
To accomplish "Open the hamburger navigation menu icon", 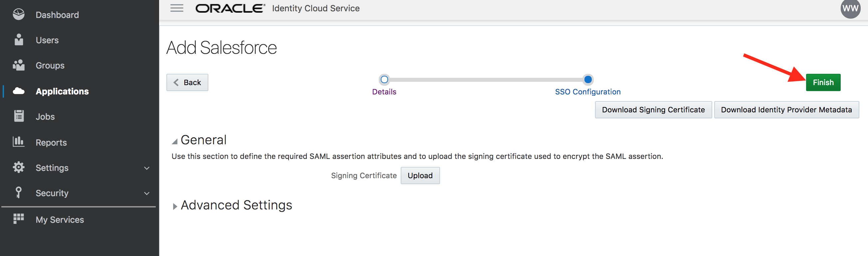I will 177,8.
